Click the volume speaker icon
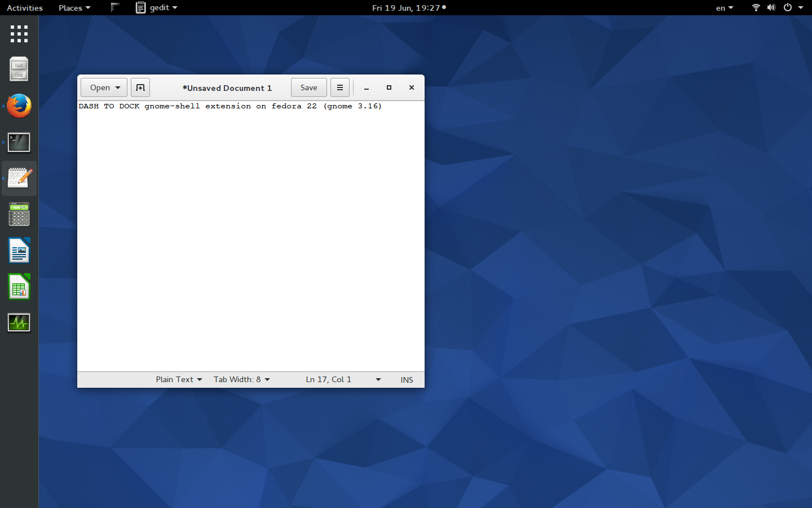812x508 pixels. pos(771,8)
